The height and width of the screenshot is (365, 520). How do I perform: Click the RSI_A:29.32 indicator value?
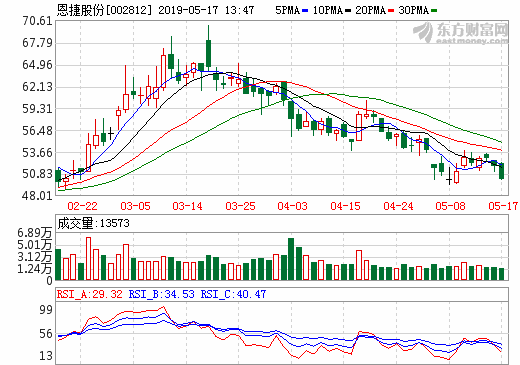[90, 294]
